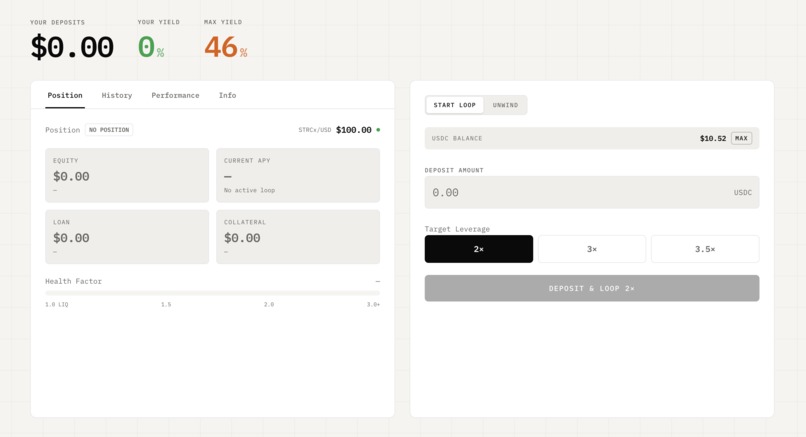Open the Info tab
The width and height of the screenshot is (806, 437).
[x=227, y=95]
